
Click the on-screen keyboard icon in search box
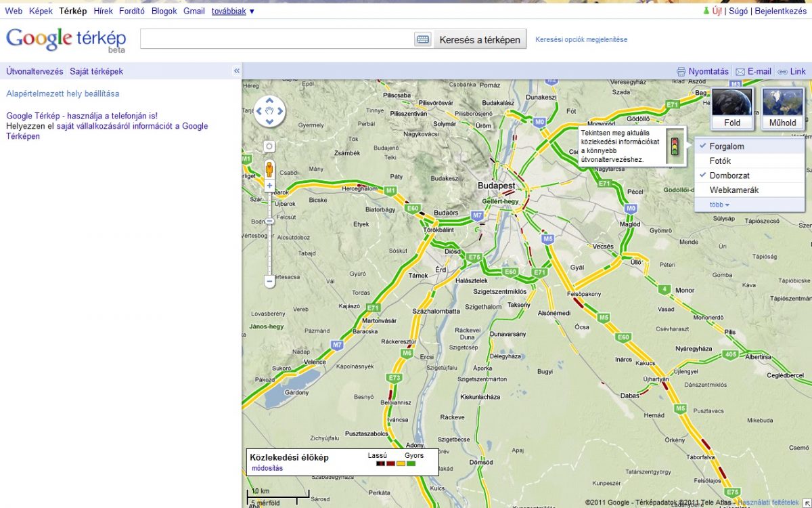[423, 39]
